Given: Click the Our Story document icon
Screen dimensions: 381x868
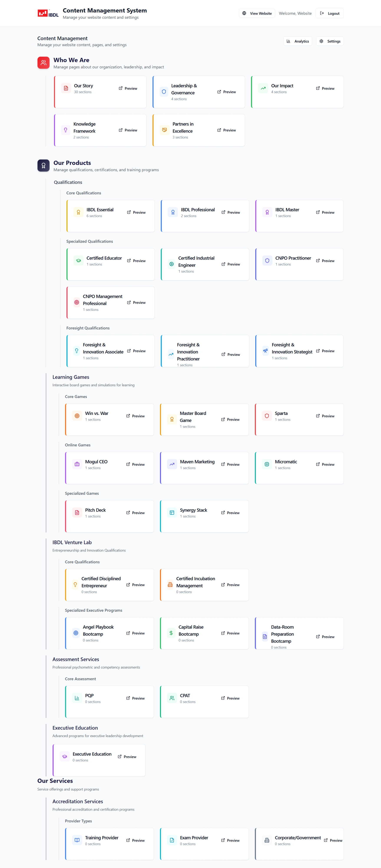Looking at the screenshot, I should tap(66, 88).
